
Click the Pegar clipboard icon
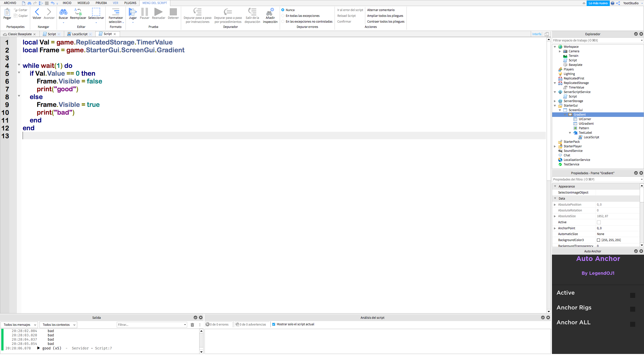tap(7, 12)
